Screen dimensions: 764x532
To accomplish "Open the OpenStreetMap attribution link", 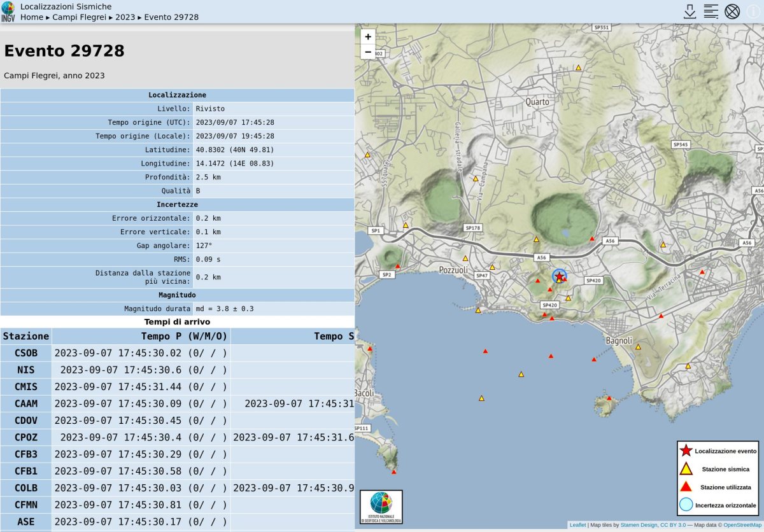I will [742, 525].
